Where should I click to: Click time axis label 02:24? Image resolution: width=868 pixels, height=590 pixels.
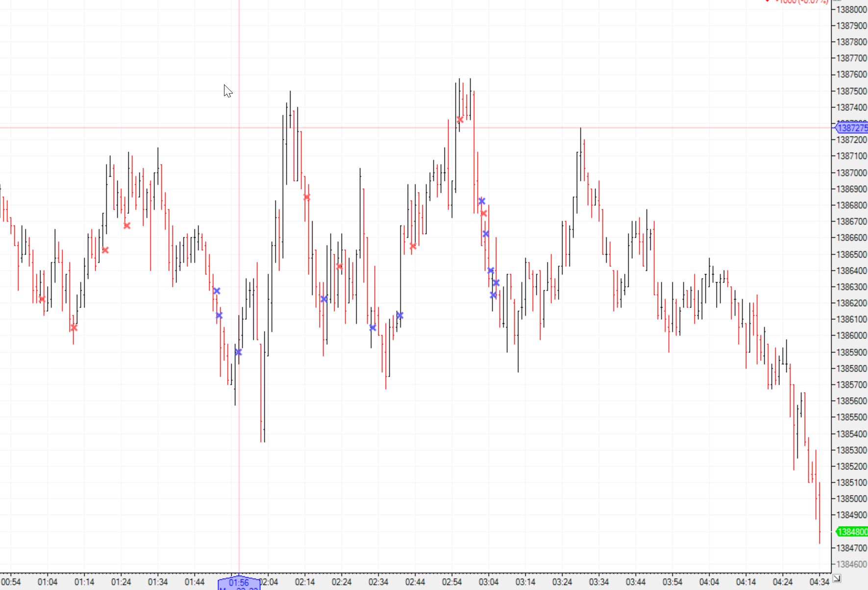click(342, 582)
